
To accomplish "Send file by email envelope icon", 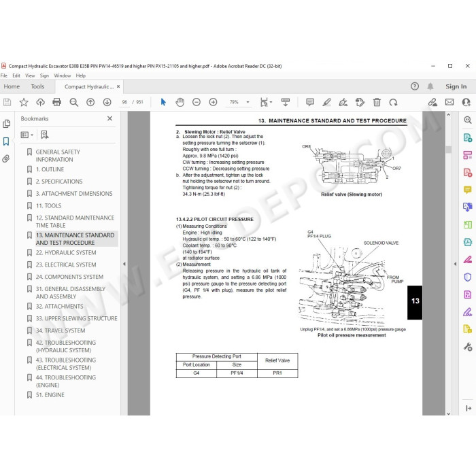I will point(449,102).
